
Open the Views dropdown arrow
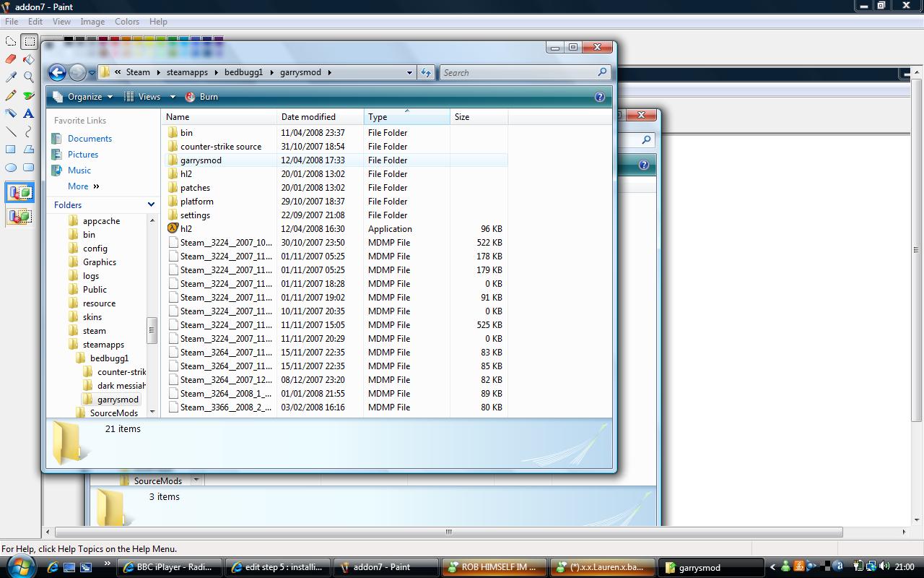pyautogui.click(x=173, y=97)
